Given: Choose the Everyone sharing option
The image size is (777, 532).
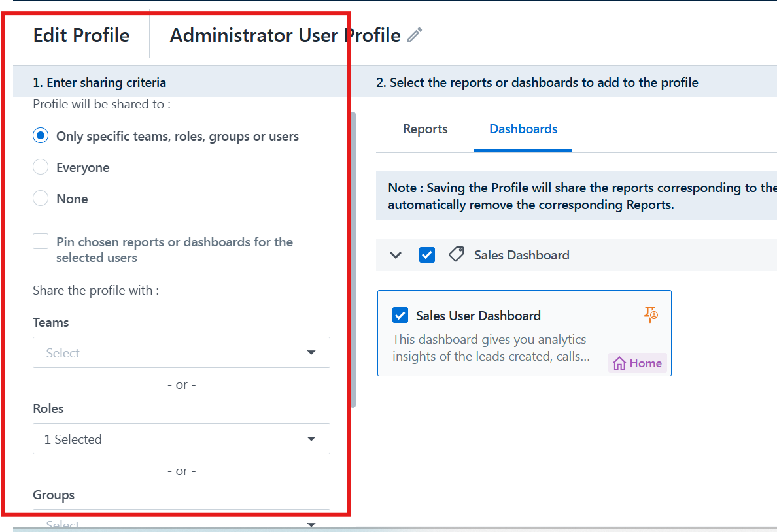Looking at the screenshot, I should (x=41, y=167).
